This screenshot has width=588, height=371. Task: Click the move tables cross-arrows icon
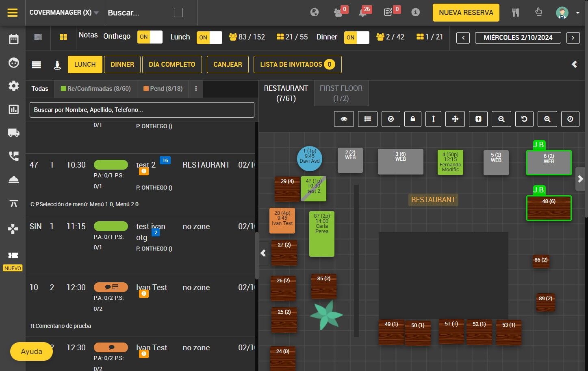click(455, 119)
